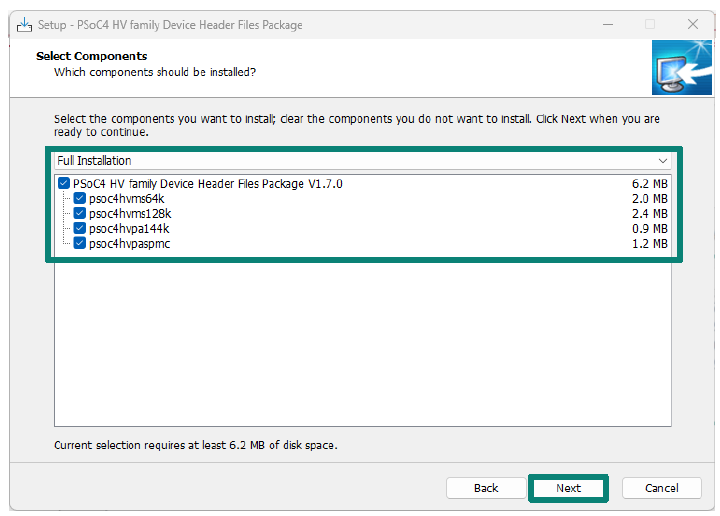Select the psoc4hvpaspmc tree item label
Image resolution: width=720 pixels, height=516 pixels.
(129, 244)
